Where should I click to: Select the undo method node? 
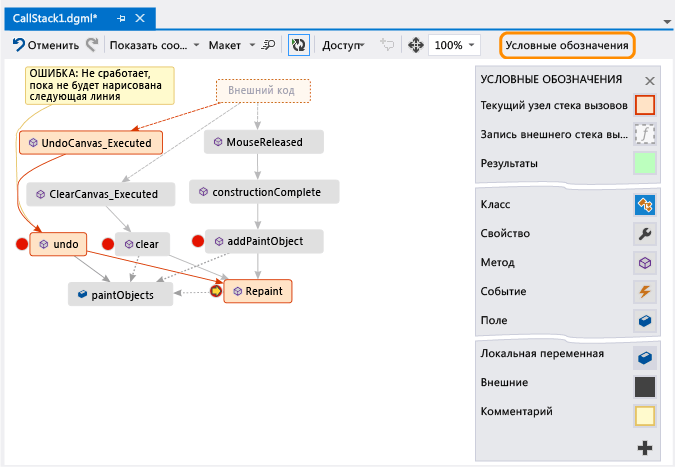click(58, 244)
